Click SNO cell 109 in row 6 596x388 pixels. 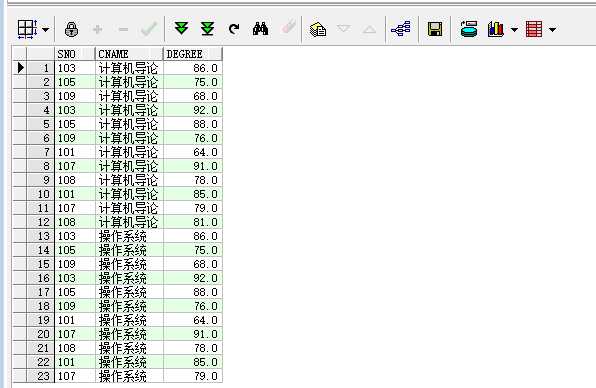click(x=75, y=138)
